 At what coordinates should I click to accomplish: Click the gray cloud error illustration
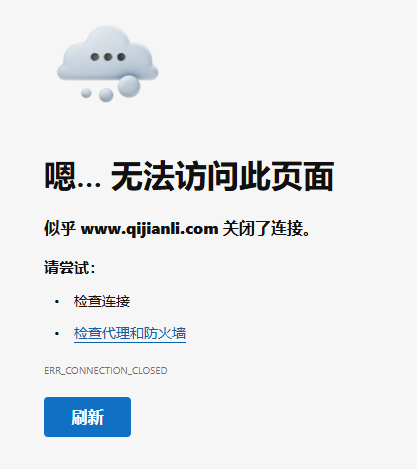point(107,63)
